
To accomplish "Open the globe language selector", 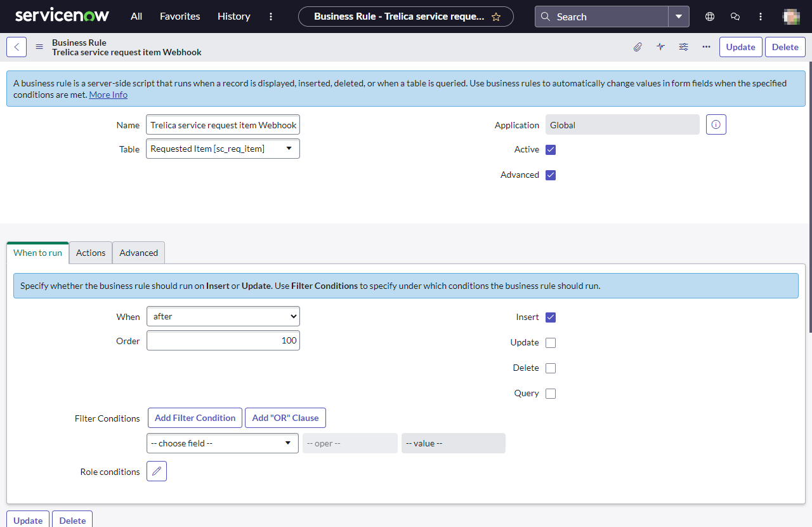I will (x=710, y=17).
